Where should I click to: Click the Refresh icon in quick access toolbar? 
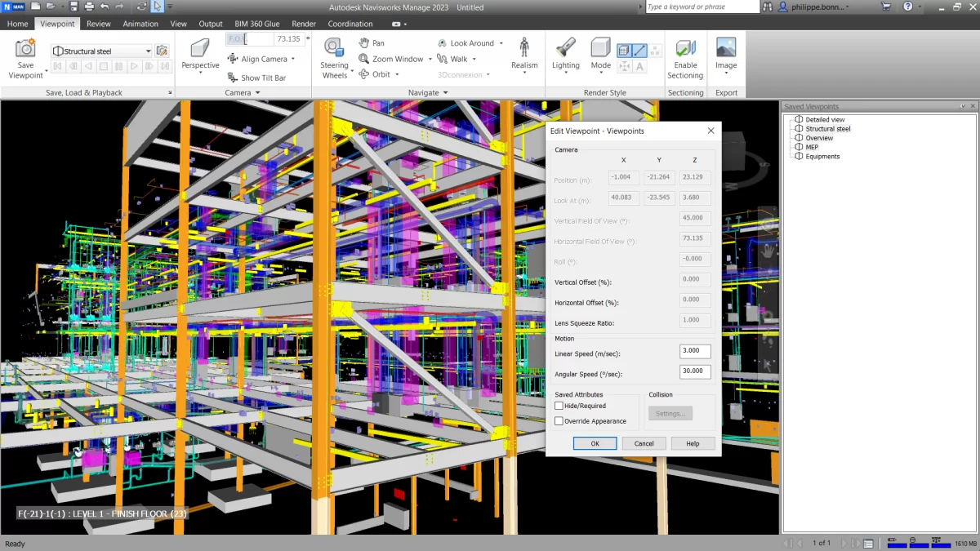coord(142,7)
